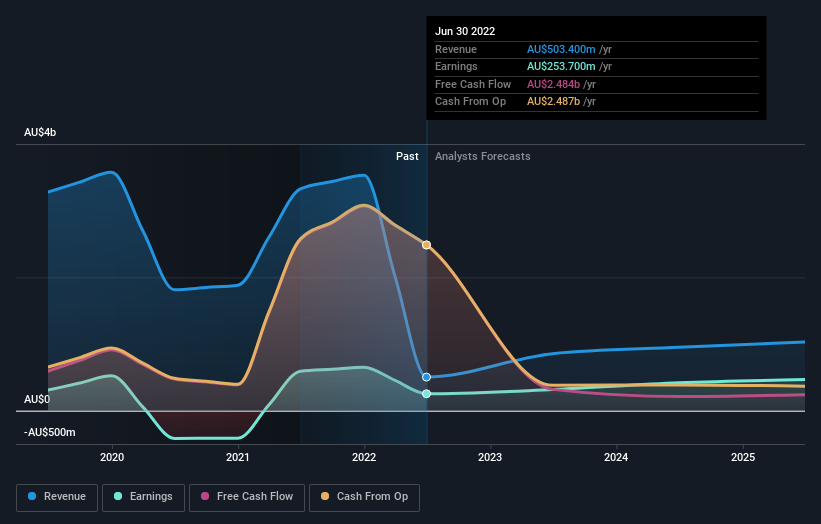Click the AU$2.484b free cash flow value
Viewport: 821px width, 524px height.
[x=553, y=84]
